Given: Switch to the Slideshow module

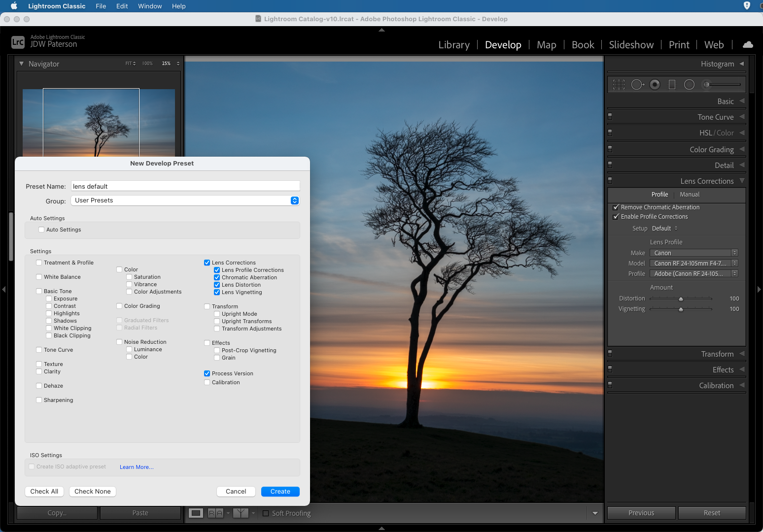Looking at the screenshot, I should pyautogui.click(x=631, y=45).
